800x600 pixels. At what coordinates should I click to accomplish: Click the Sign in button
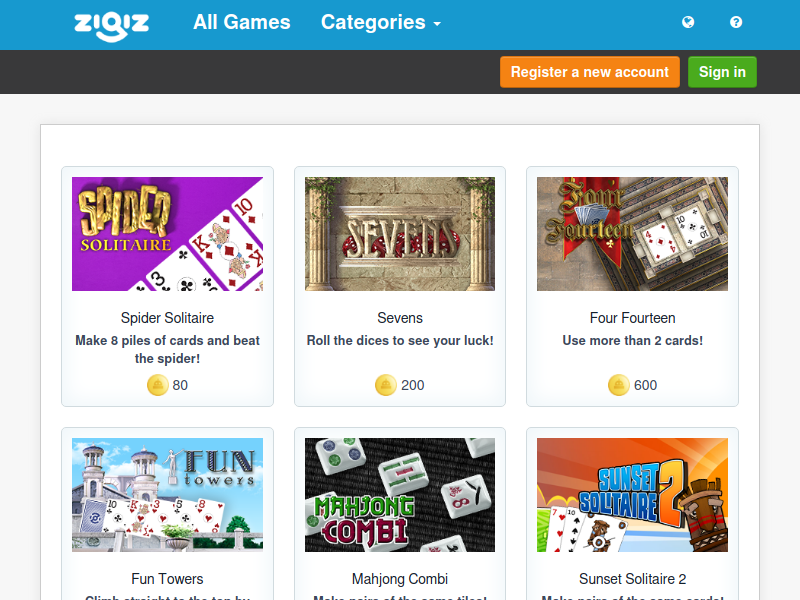click(x=722, y=72)
